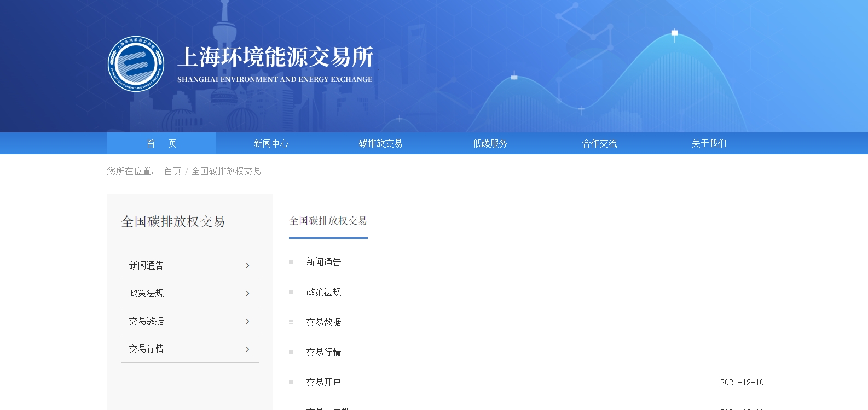Select 政策法规 in the left sidebar
Viewport: 868px width, 410px height.
click(x=190, y=293)
